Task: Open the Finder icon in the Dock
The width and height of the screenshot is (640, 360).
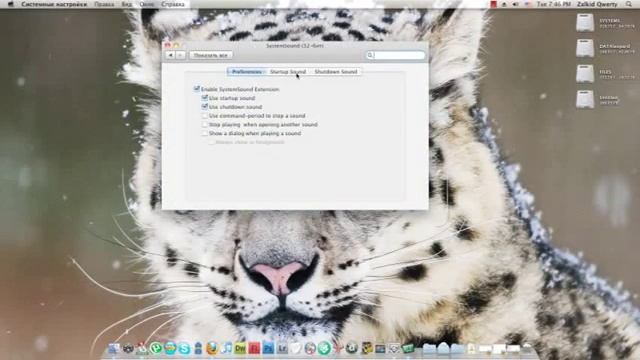Action: coord(114,348)
